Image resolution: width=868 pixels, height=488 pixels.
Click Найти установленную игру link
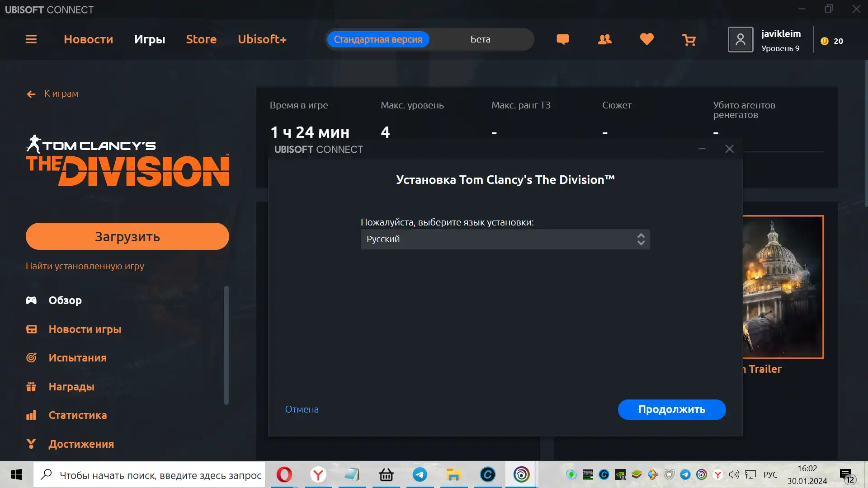pyautogui.click(x=85, y=266)
